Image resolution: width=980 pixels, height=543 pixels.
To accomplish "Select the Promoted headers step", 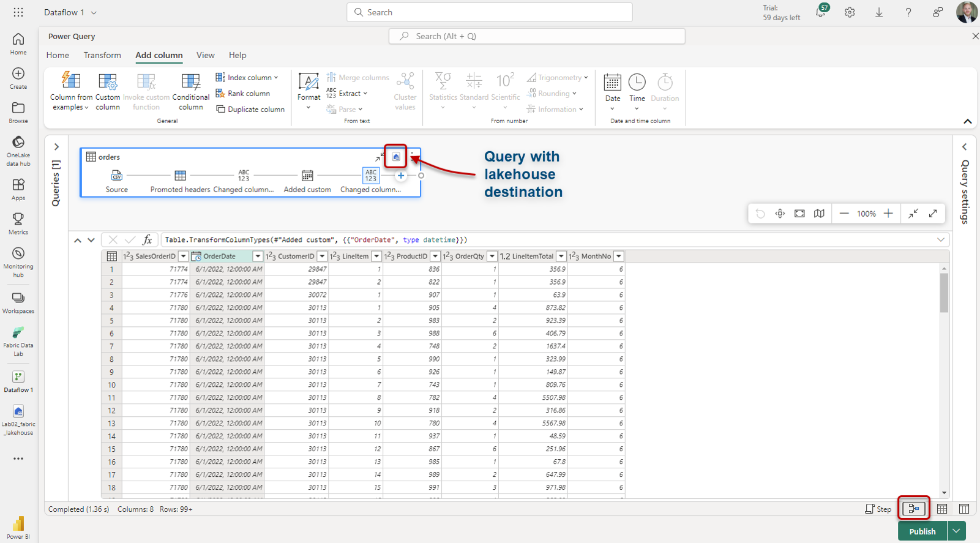I will [180, 182].
